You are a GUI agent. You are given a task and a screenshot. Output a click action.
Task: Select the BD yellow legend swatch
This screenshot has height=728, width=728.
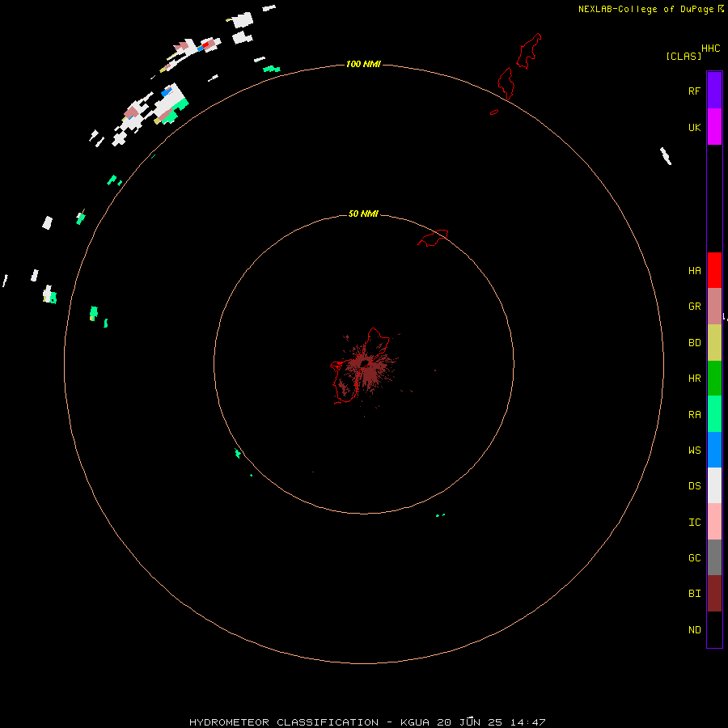714,343
